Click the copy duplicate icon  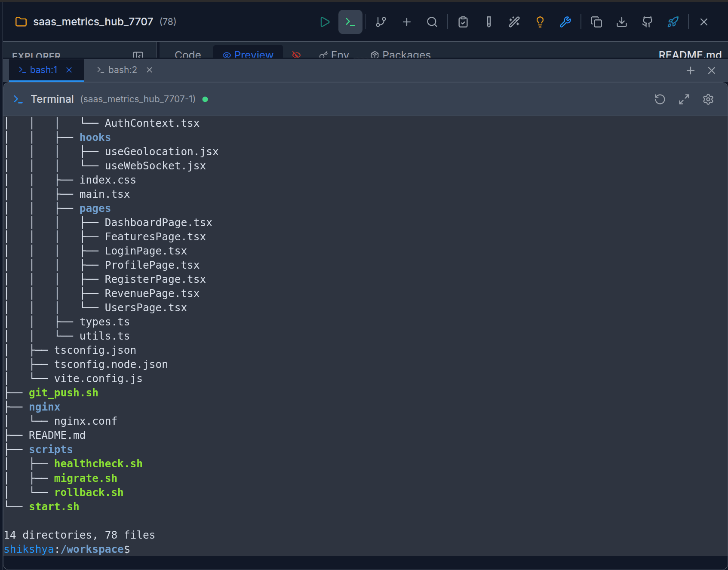point(596,22)
